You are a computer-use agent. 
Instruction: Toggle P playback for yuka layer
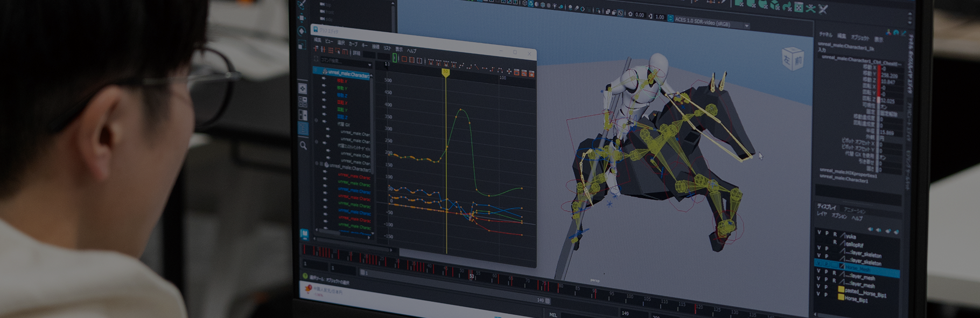(x=827, y=233)
